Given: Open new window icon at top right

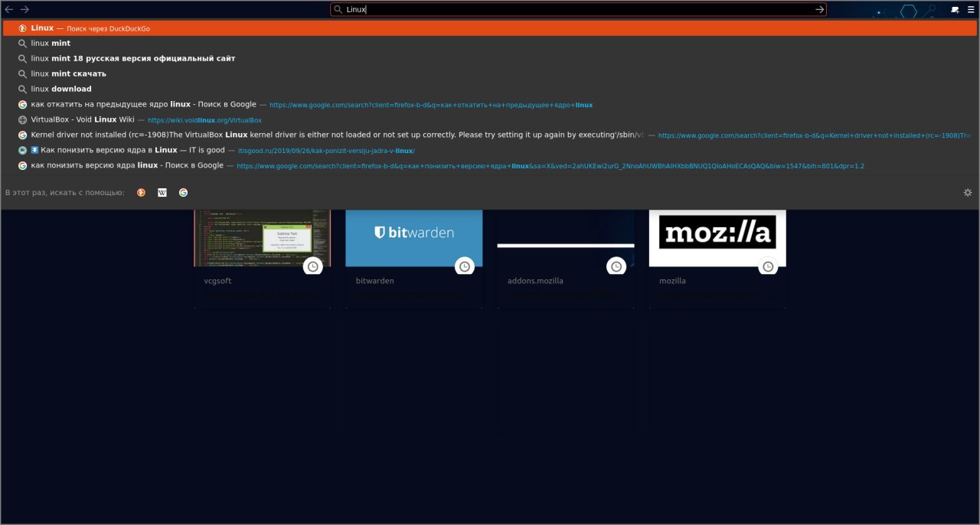Looking at the screenshot, I should click(955, 9).
